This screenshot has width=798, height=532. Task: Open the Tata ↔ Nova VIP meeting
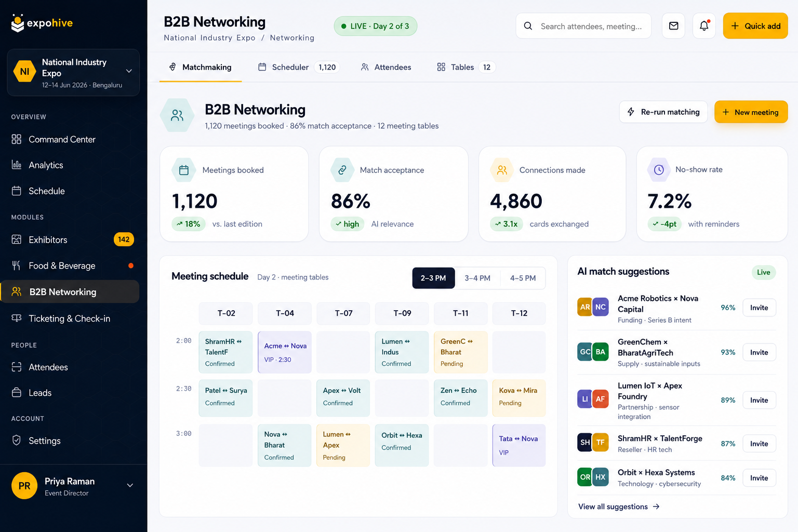(519, 445)
